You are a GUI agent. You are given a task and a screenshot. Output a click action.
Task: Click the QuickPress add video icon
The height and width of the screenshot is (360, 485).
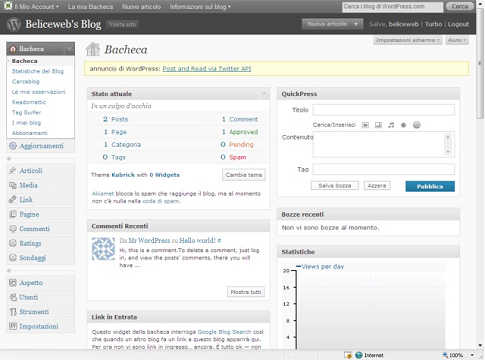[378, 125]
